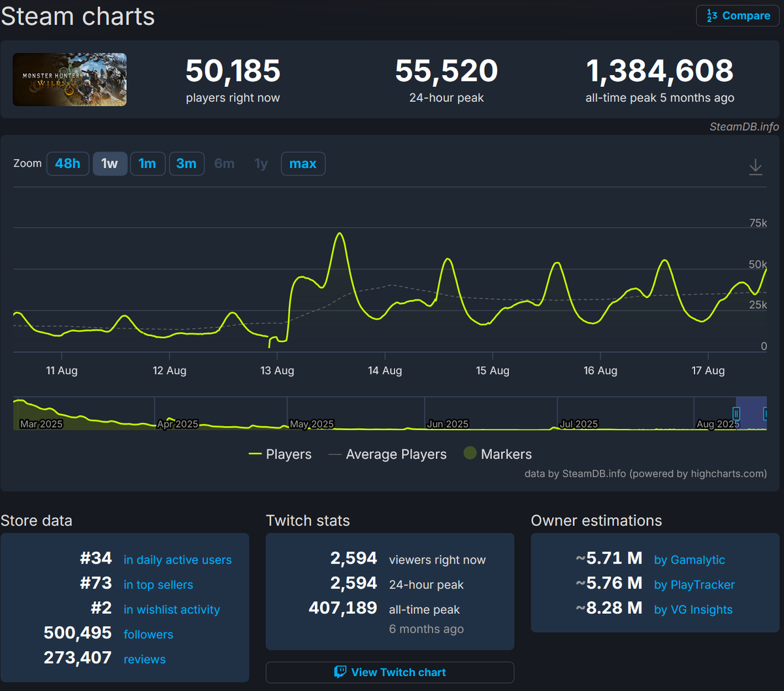Click the View Twitch chart button

[390, 672]
